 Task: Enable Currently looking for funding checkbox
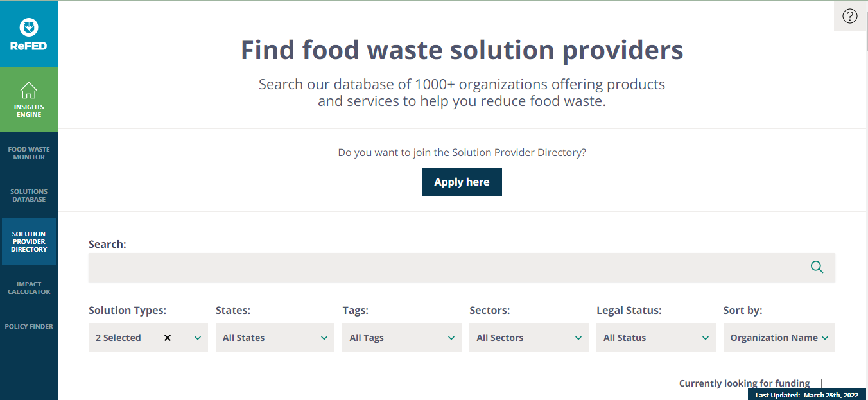[826, 384]
